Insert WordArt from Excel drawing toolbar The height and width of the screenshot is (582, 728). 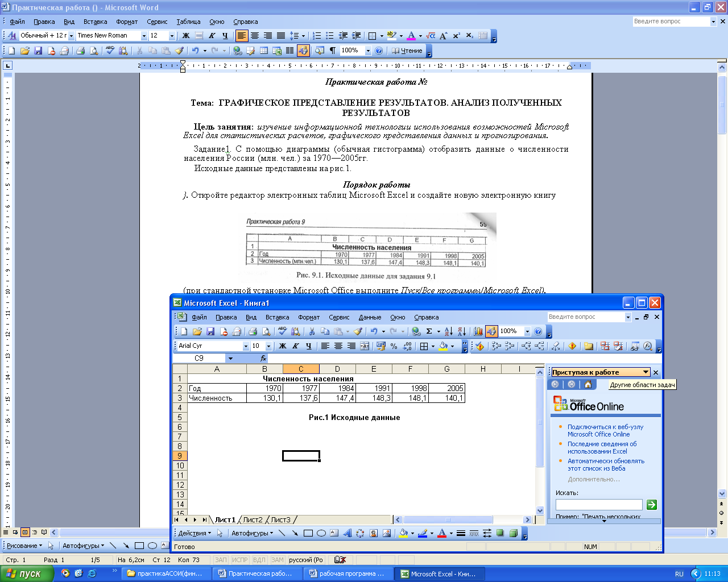pyautogui.click(x=347, y=533)
